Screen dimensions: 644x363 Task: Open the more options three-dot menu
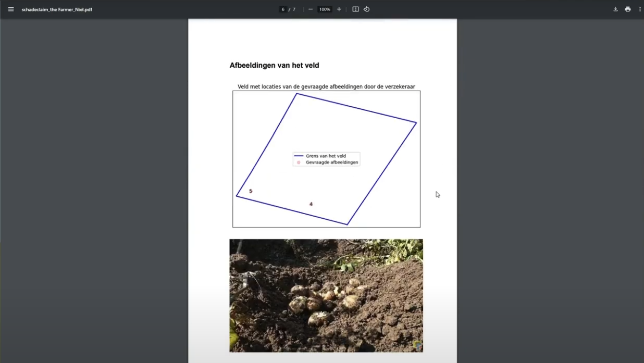coord(639,9)
